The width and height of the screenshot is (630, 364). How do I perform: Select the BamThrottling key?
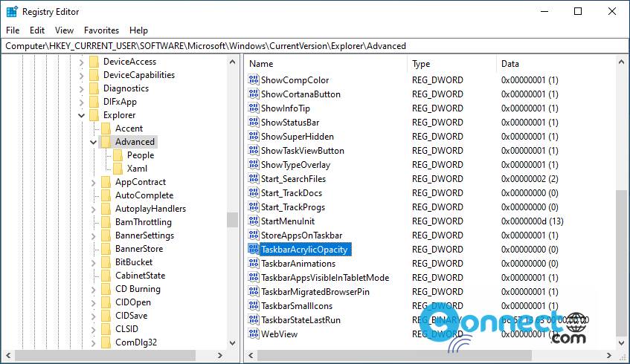[x=143, y=222]
